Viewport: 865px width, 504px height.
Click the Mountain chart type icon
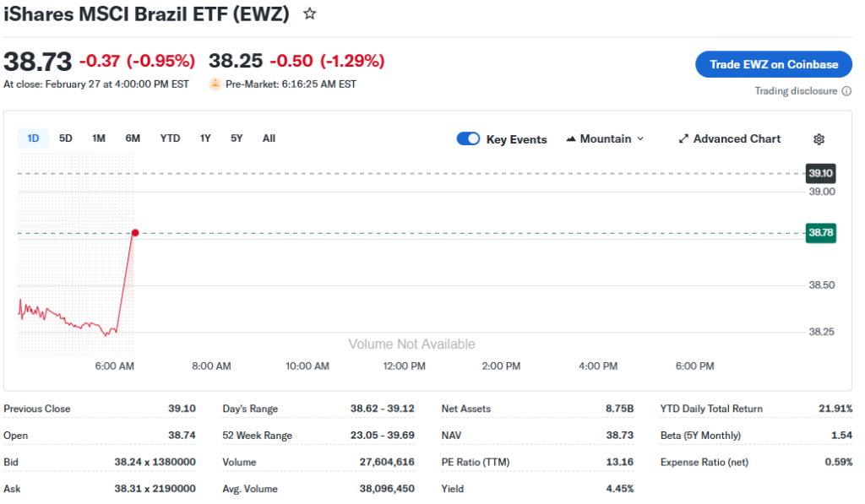(x=571, y=139)
